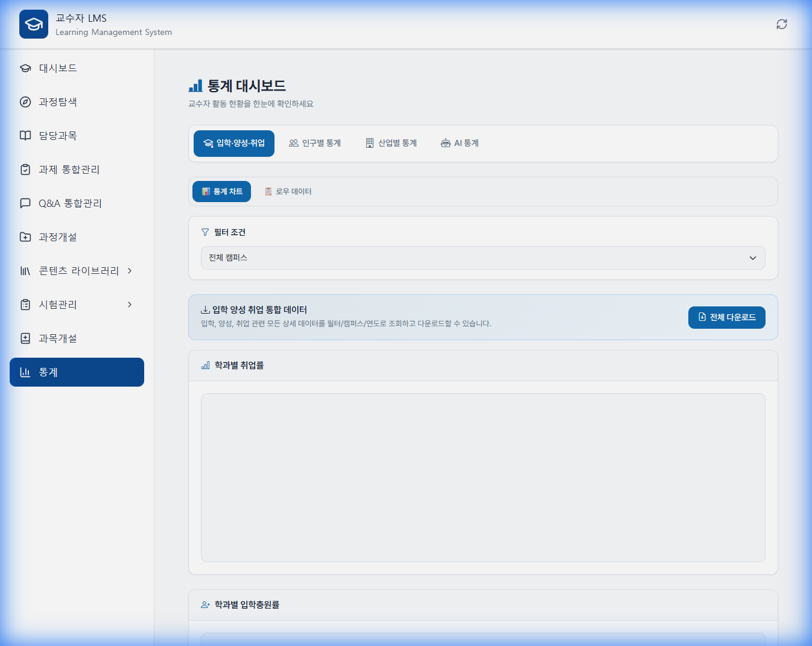
Task: Open 담당과목 book icon in sidebar
Action: tap(25, 136)
